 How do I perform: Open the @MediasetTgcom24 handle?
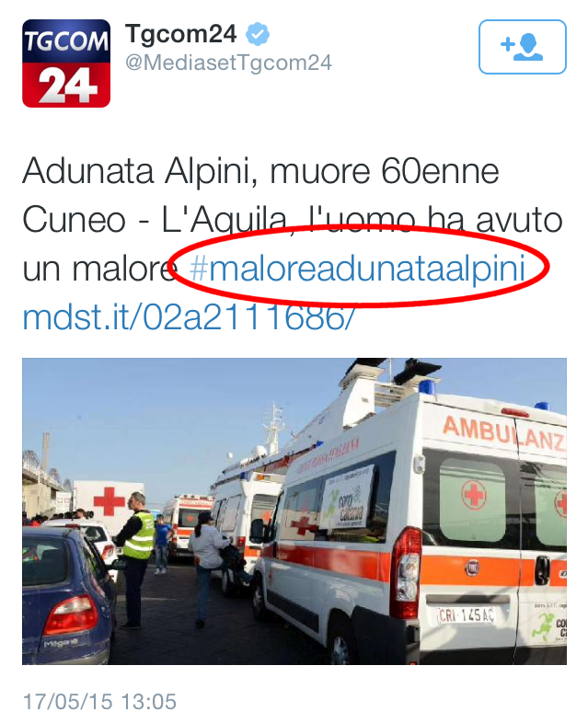click(228, 63)
